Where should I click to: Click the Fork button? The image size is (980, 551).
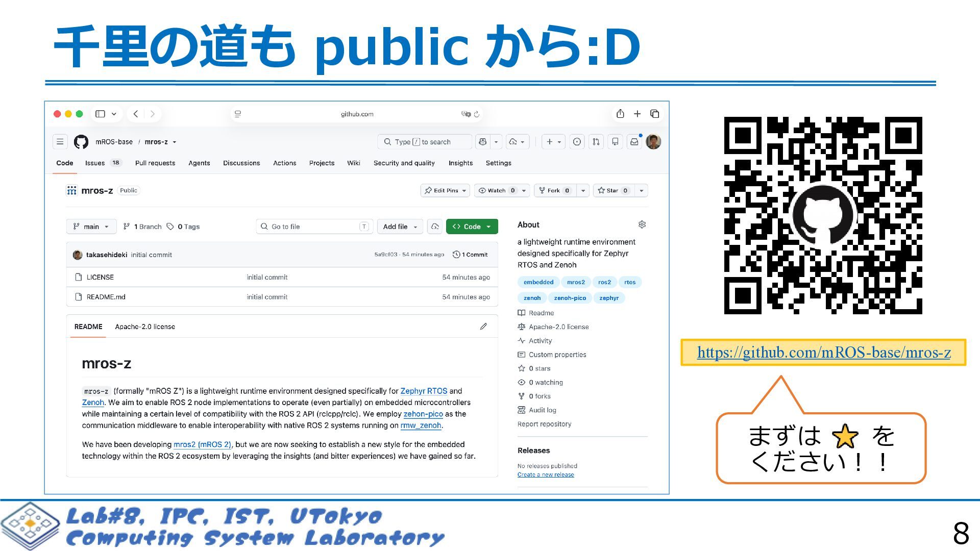pyautogui.click(x=555, y=190)
